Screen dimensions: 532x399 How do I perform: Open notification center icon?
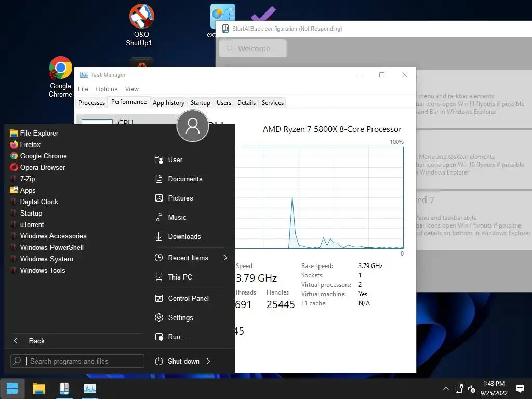520,389
